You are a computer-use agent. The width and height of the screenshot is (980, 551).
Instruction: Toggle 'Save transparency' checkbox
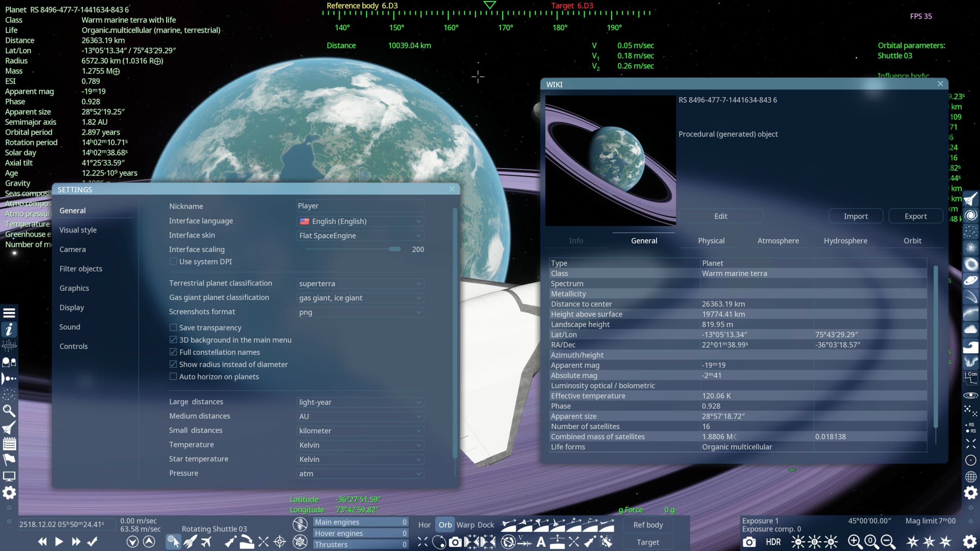(x=173, y=328)
